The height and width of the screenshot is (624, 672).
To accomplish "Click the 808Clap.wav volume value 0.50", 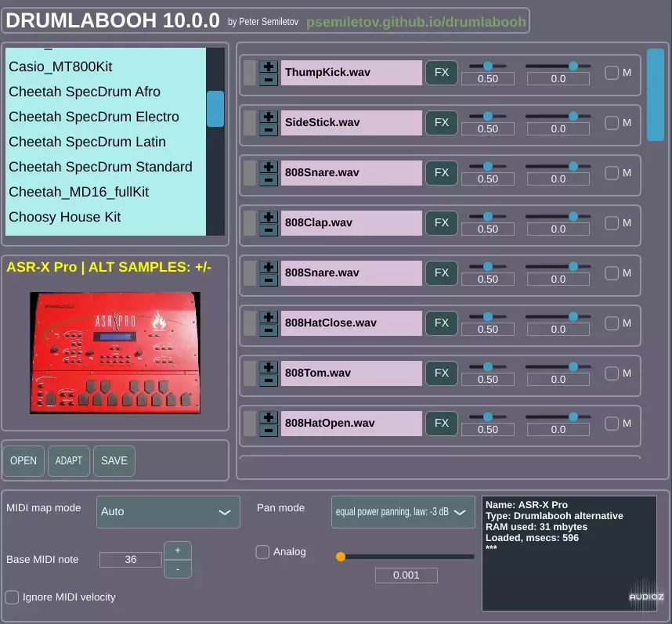I will [488, 229].
